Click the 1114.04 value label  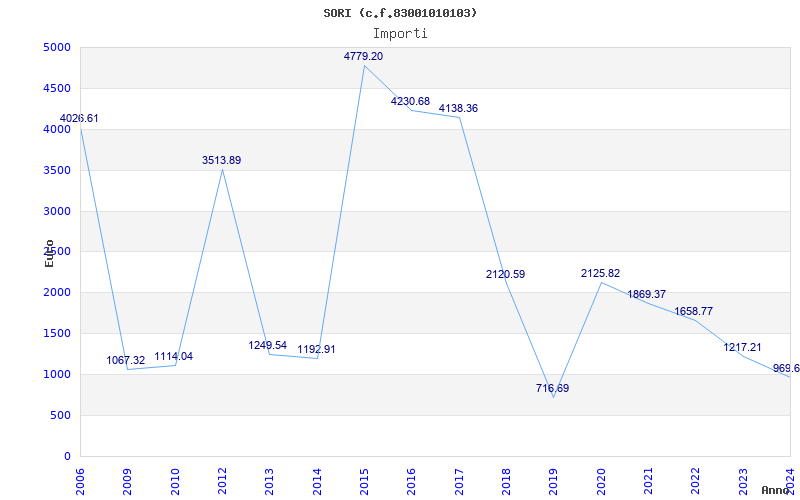pyautogui.click(x=173, y=356)
